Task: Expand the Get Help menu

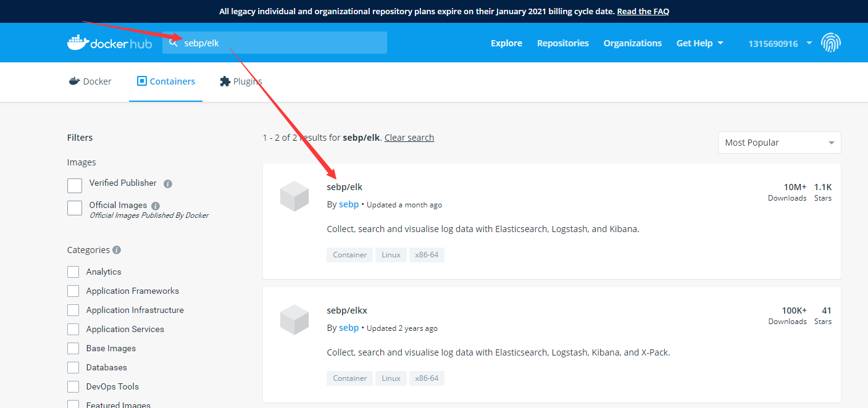Action: coord(699,43)
